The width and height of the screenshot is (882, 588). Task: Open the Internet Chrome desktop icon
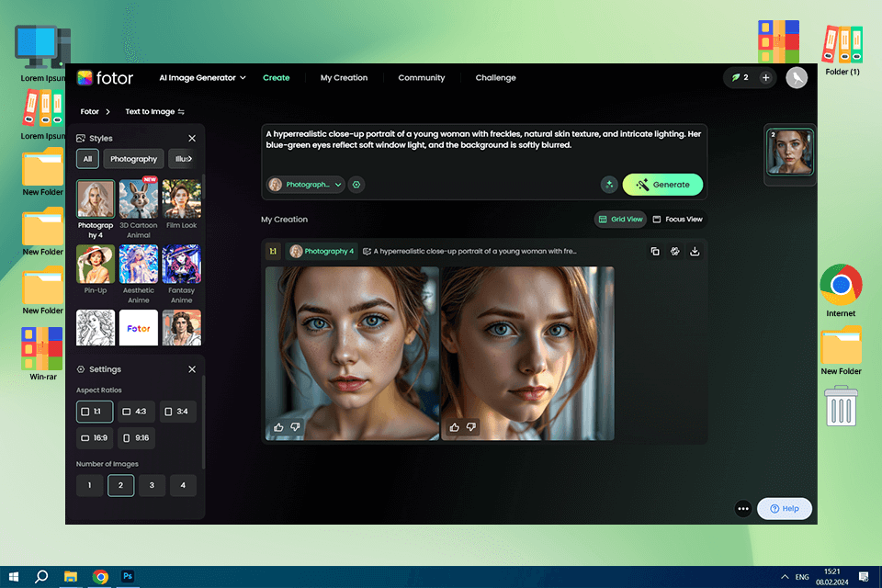[x=841, y=291]
